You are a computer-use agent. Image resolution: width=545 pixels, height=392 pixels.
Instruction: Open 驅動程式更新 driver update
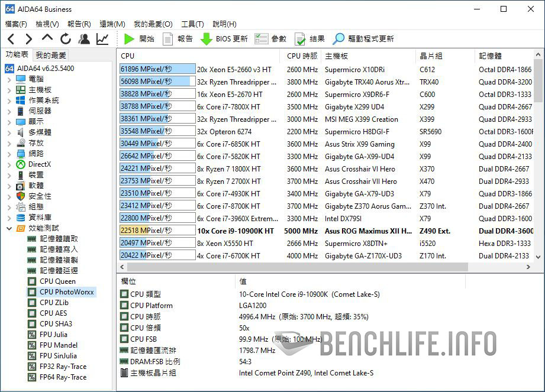363,39
